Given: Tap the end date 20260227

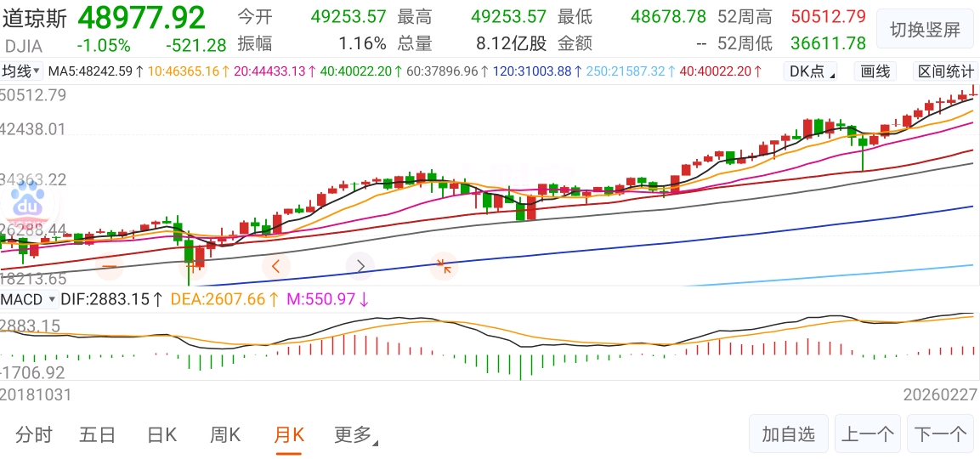Looking at the screenshot, I should click(941, 395).
